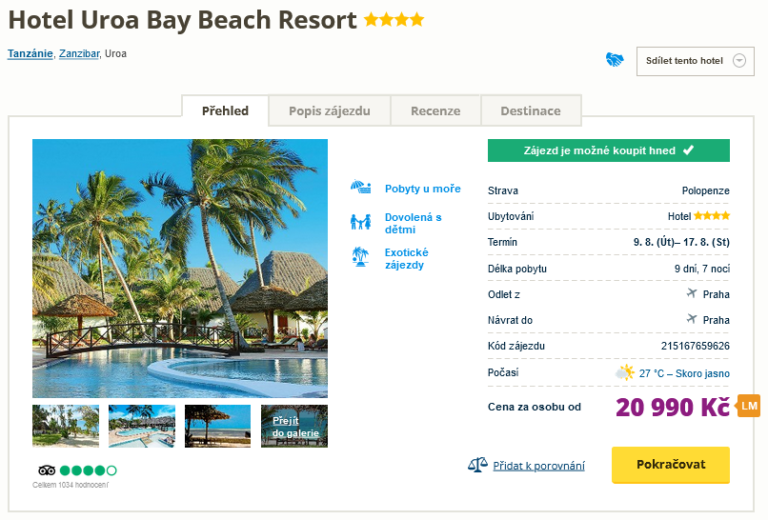Open the Sdílet tento hotel dropdown
768x520 pixels.
tap(695, 61)
